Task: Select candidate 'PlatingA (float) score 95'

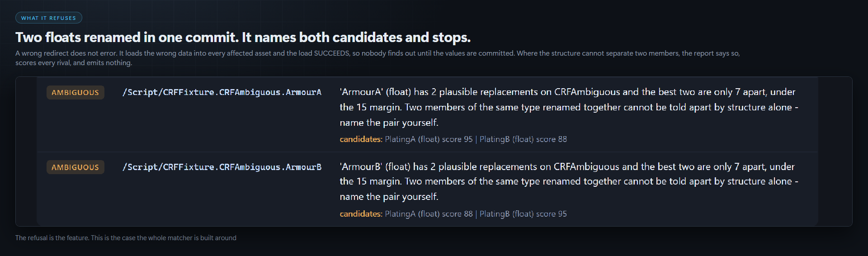Action: tap(429, 139)
